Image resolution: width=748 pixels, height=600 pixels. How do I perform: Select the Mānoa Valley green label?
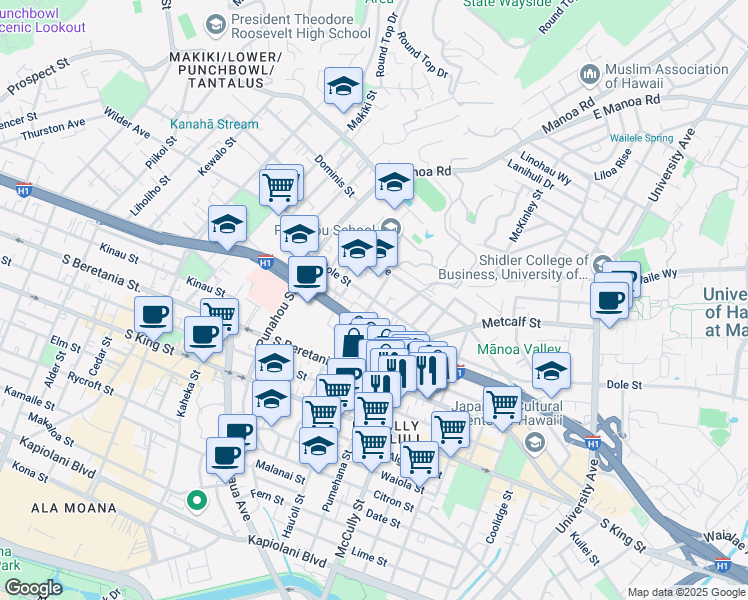point(519,349)
